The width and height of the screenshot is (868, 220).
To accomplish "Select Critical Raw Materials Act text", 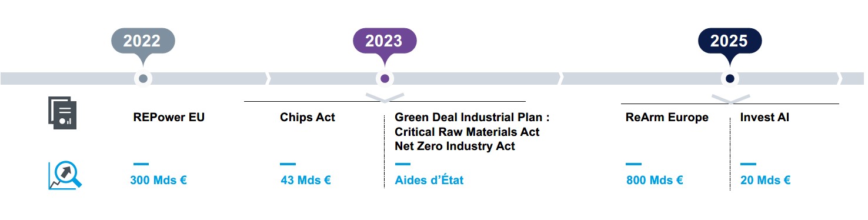I will [x=467, y=132].
